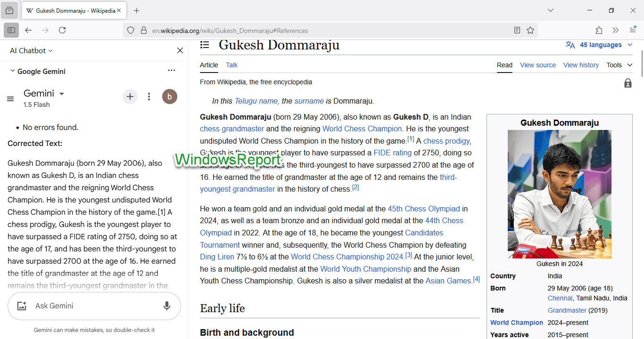The height and width of the screenshot is (339, 644).
Task: Open the Firefox application menu
Action: point(633,30)
